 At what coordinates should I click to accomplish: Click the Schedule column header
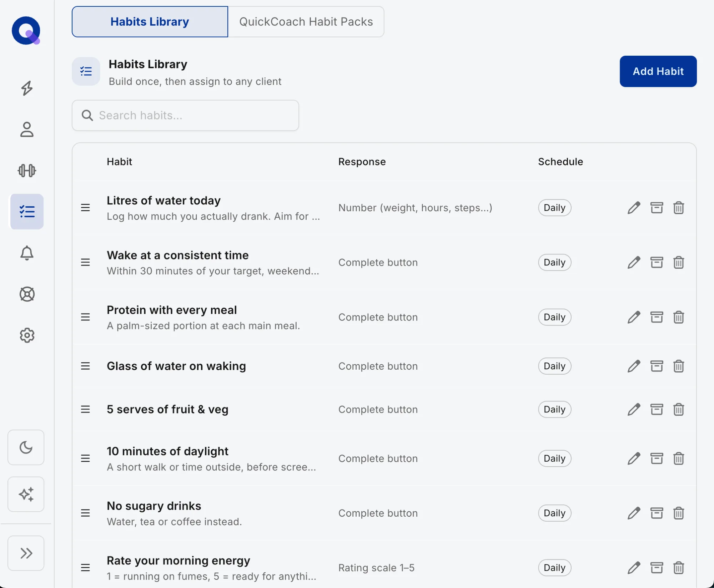pos(560,162)
